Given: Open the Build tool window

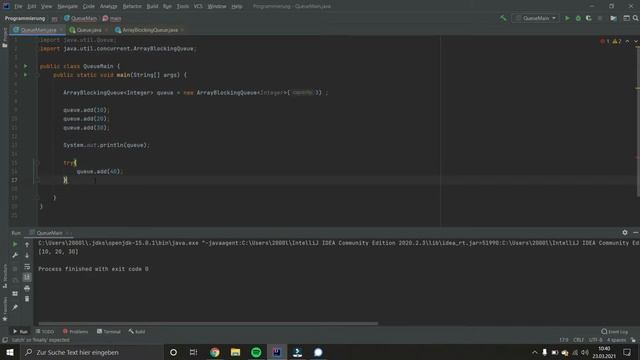Looking at the screenshot, I should click(x=137, y=331).
